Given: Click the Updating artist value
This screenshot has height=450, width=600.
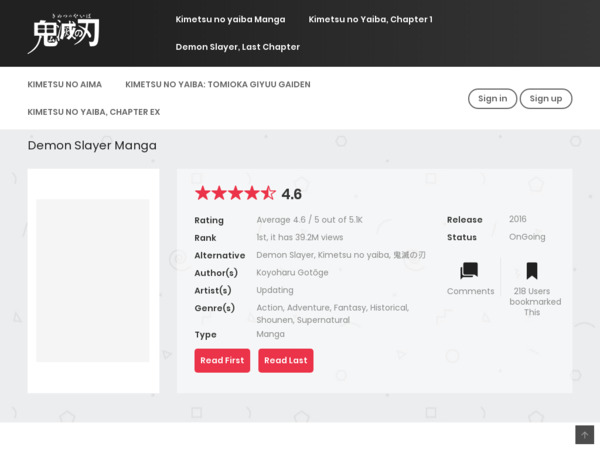Looking at the screenshot, I should coord(275,290).
